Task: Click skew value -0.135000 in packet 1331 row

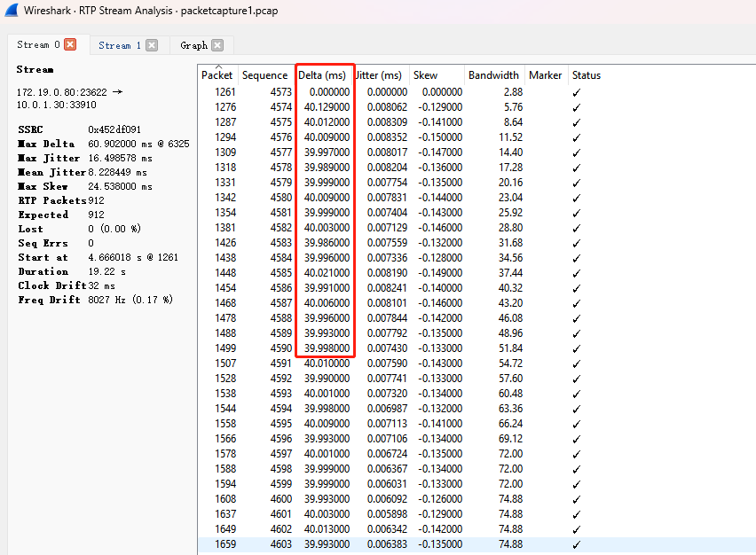Action: (x=440, y=183)
